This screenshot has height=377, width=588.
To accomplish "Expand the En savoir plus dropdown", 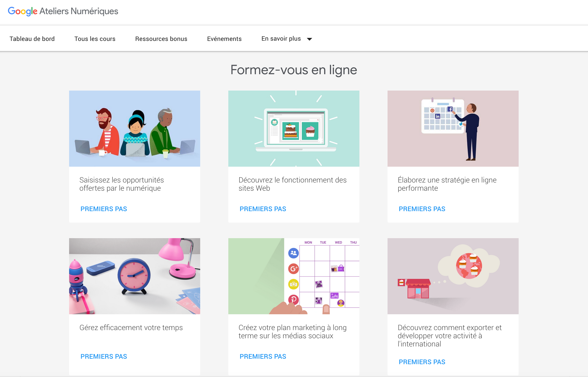I will click(286, 39).
